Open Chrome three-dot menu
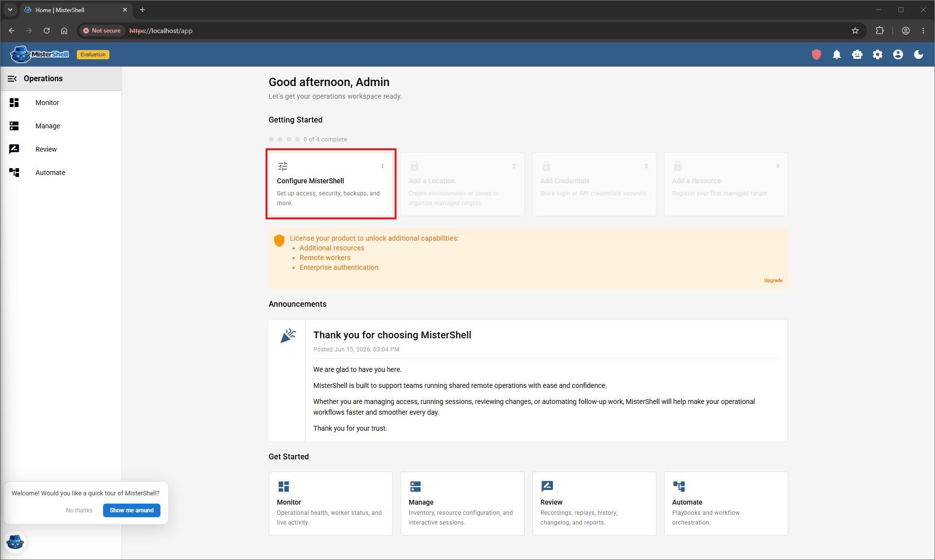This screenshot has width=935, height=560. (x=923, y=31)
